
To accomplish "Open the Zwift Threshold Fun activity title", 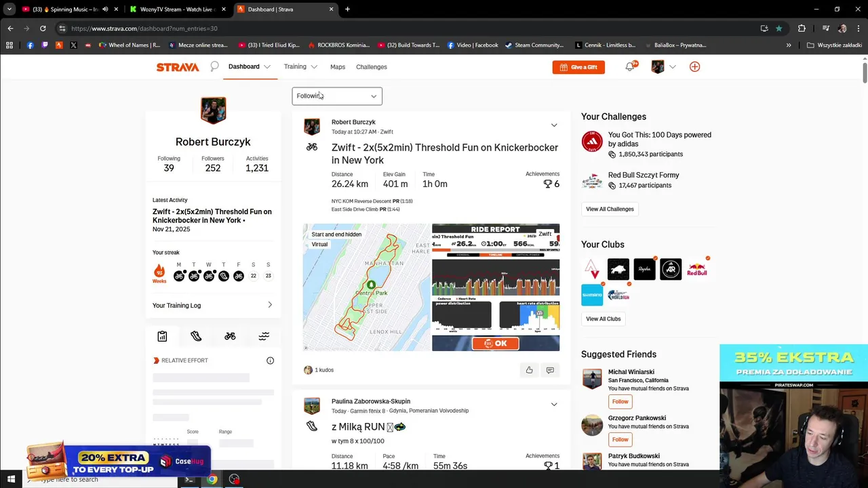I will [445, 154].
